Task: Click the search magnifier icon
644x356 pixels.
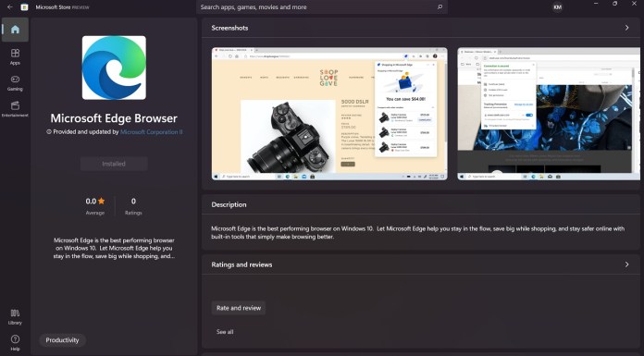Action: click(440, 7)
